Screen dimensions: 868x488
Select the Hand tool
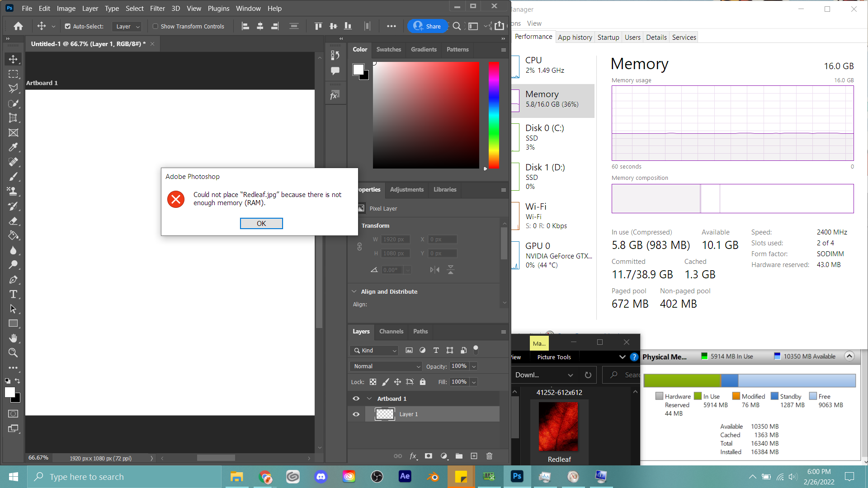point(13,338)
